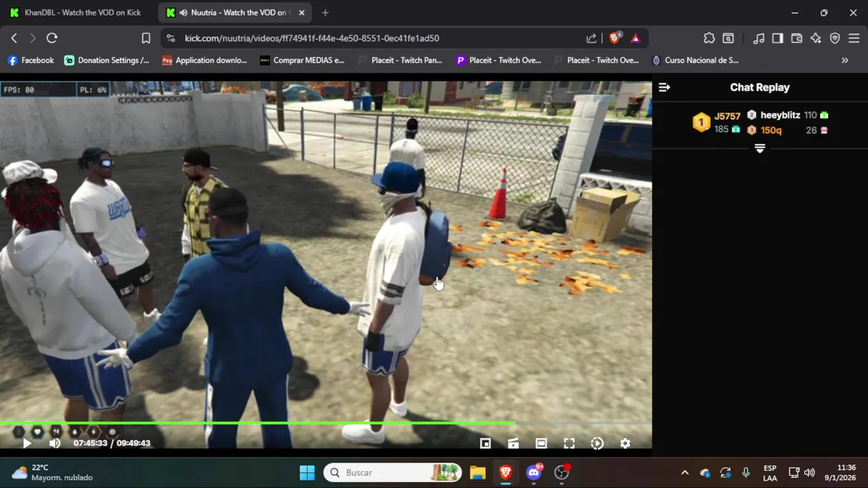This screenshot has width=868, height=488.
Task: Open top gifter J5757's profile
Action: 727,117
